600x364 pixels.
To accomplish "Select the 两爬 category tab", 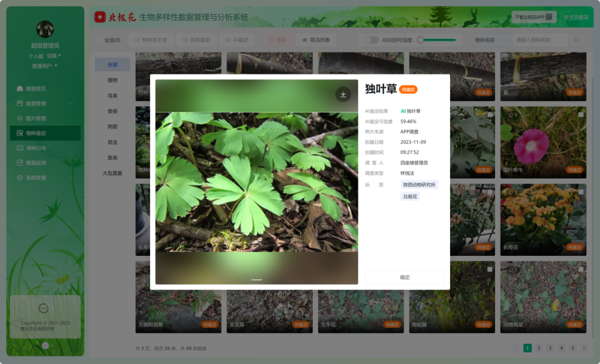I will 112,127.
